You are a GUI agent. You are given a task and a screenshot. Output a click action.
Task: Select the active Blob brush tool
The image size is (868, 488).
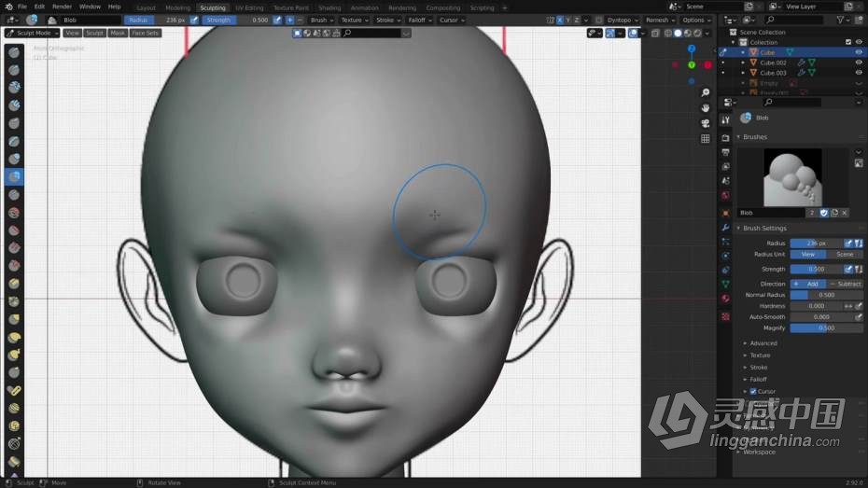coord(14,176)
